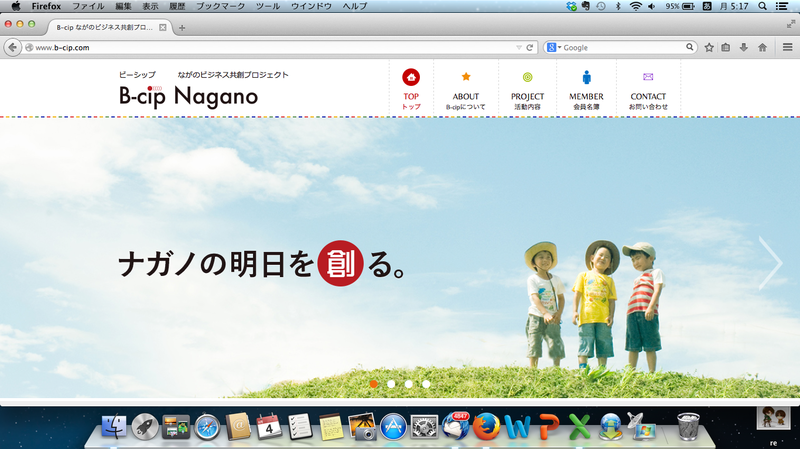Open the search engine dropdown in search box

(x=554, y=47)
